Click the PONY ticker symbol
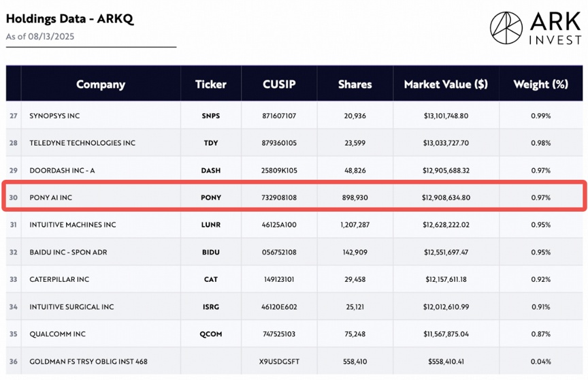The image size is (588, 380). pyautogui.click(x=211, y=197)
